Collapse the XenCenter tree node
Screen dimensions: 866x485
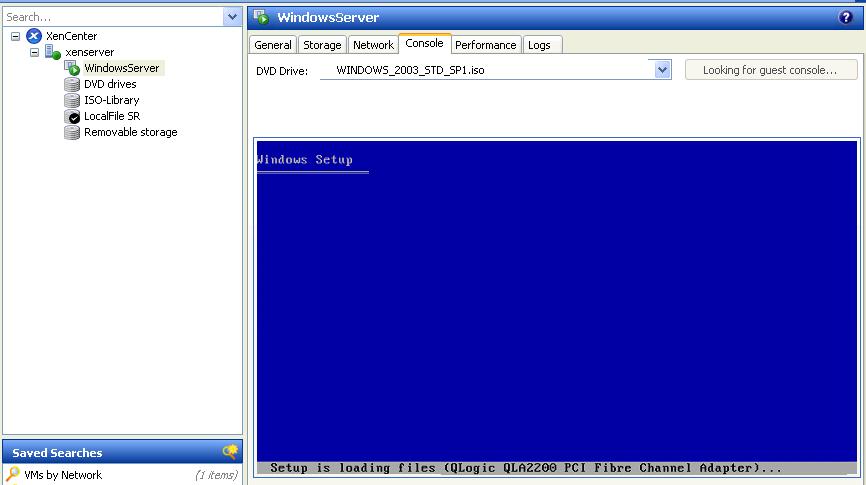pyautogui.click(x=16, y=36)
